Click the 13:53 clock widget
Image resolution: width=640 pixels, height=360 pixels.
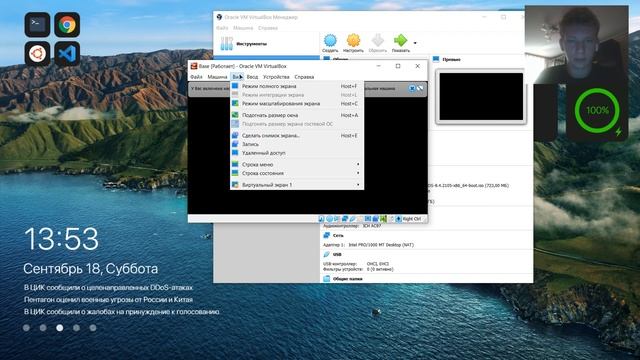pyautogui.click(x=62, y=239)
